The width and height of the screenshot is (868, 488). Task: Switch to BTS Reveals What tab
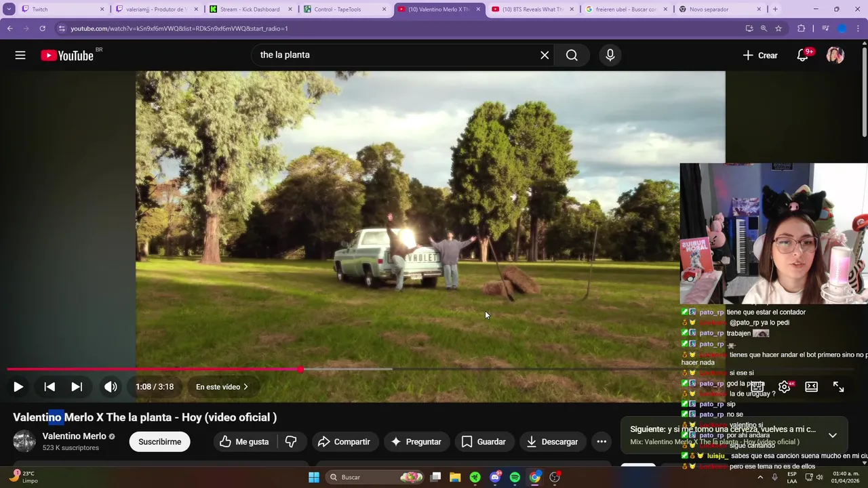(533, 9)
